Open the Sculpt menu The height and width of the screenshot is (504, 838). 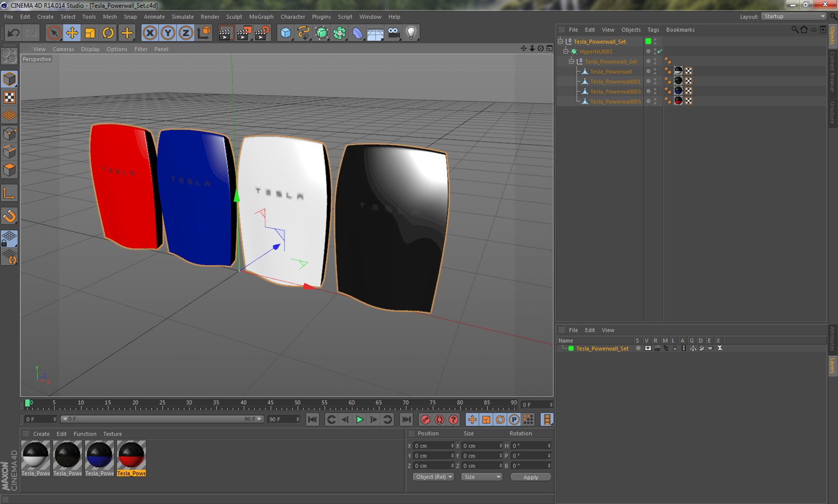[234, 16]
